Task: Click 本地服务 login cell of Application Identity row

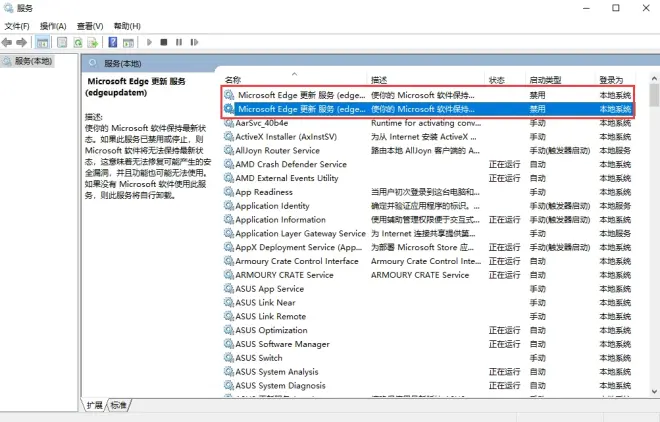Action: pyautogui.click(x=615, y=206)
